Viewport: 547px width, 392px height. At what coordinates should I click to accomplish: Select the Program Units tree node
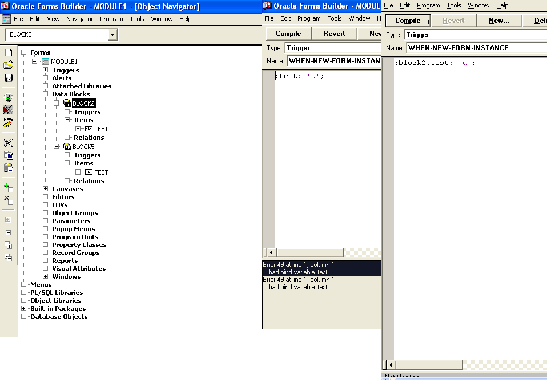[75, 237]
